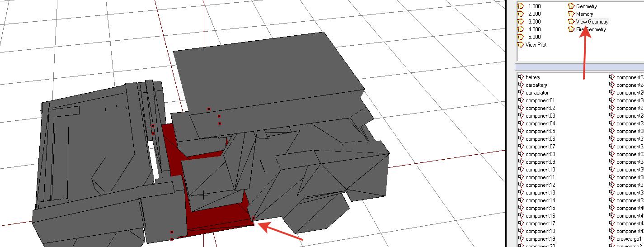Screen dimensions: 644x247
Task: Select carradiator in the selections list
Action: (x=537, y=93)
